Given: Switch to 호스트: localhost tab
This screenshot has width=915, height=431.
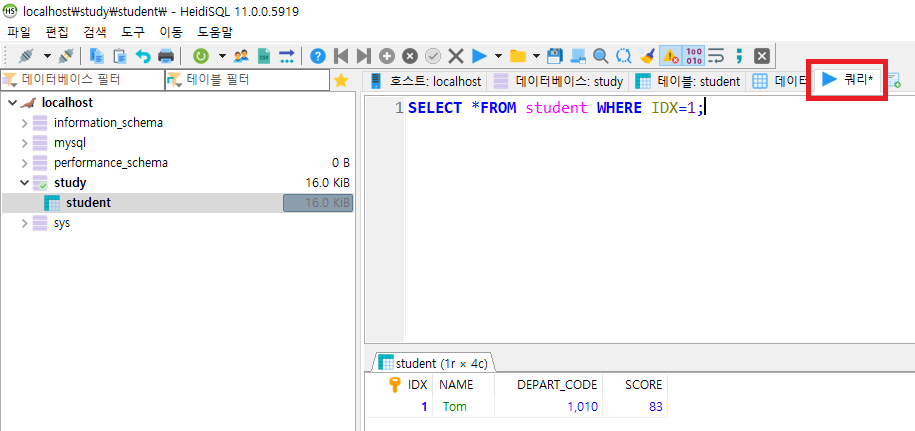Looking at the screenshot, I should coord(425,81).
